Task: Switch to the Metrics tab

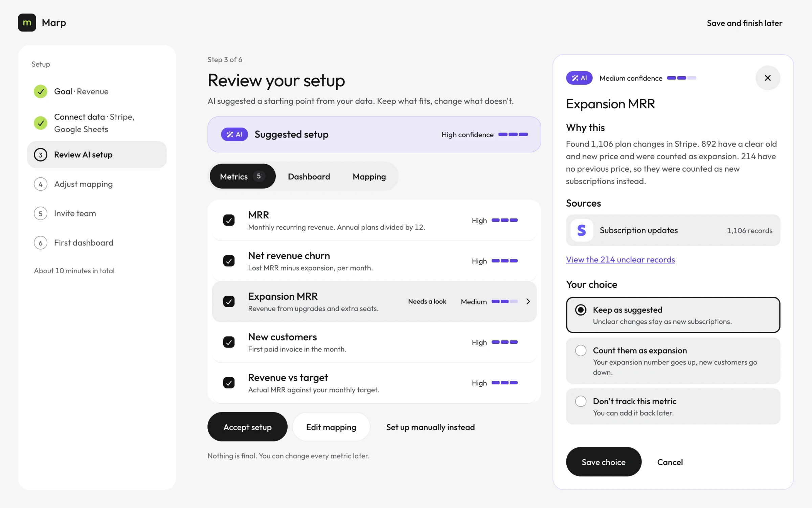Action: [x=243, y=176]
